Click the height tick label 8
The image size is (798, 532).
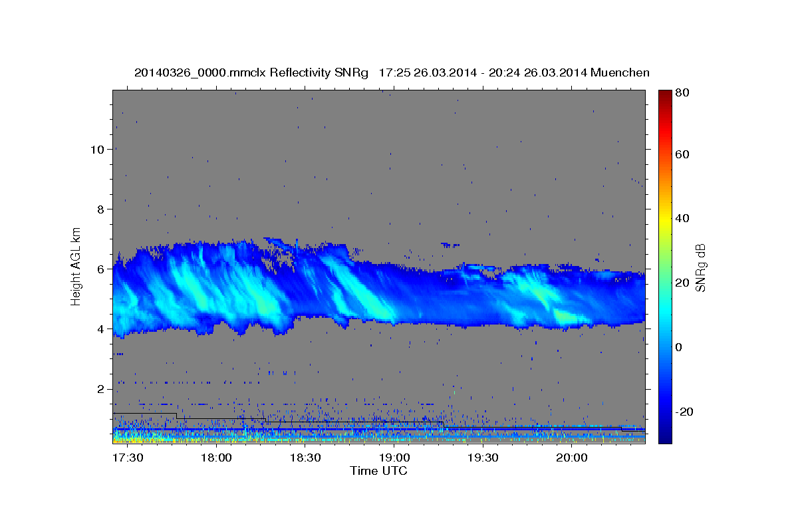click(x=100, y=209)
